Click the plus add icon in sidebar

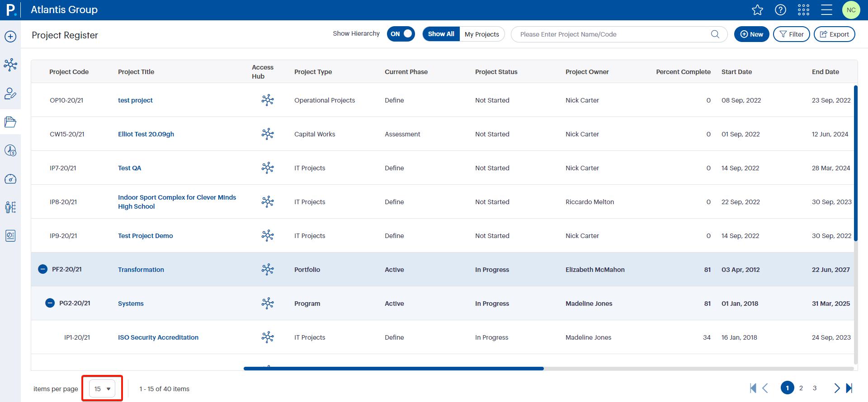(10, 37)
